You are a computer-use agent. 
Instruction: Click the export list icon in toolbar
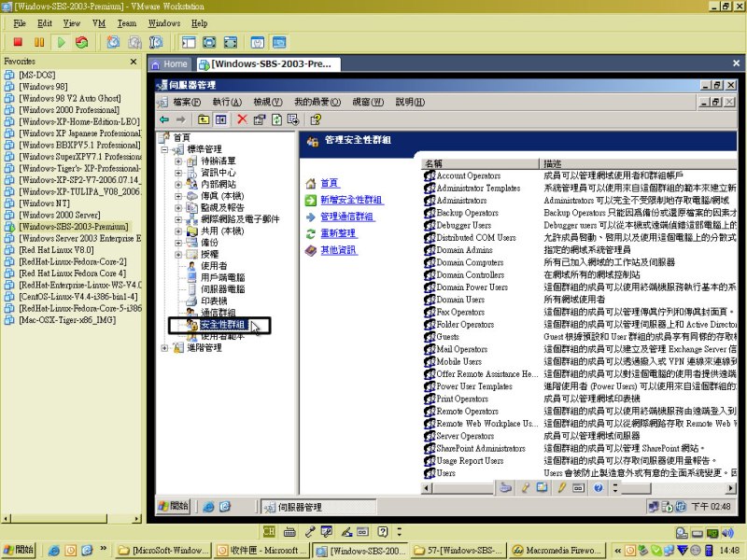[x=293, y=119]
